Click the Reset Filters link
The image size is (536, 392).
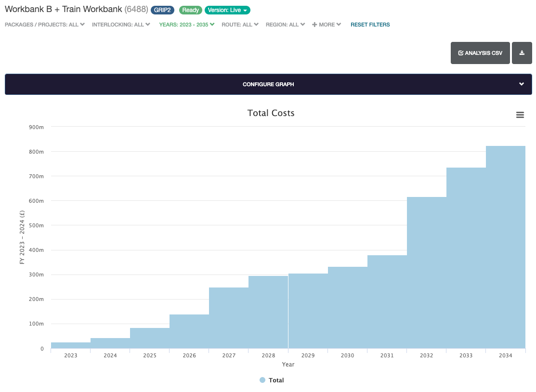370,25
